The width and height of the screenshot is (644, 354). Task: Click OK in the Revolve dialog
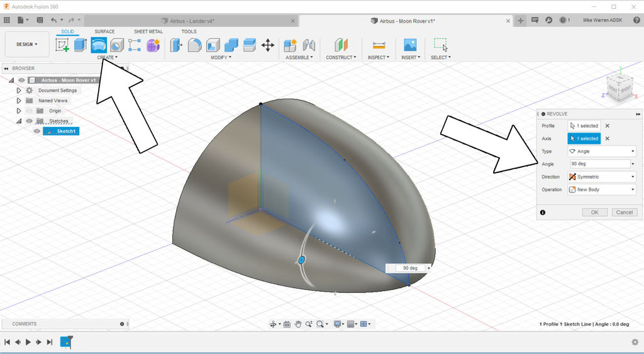click(594, 213)
